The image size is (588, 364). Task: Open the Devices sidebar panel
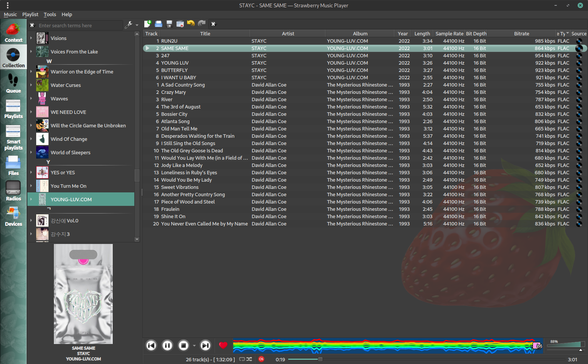(13, 216)
